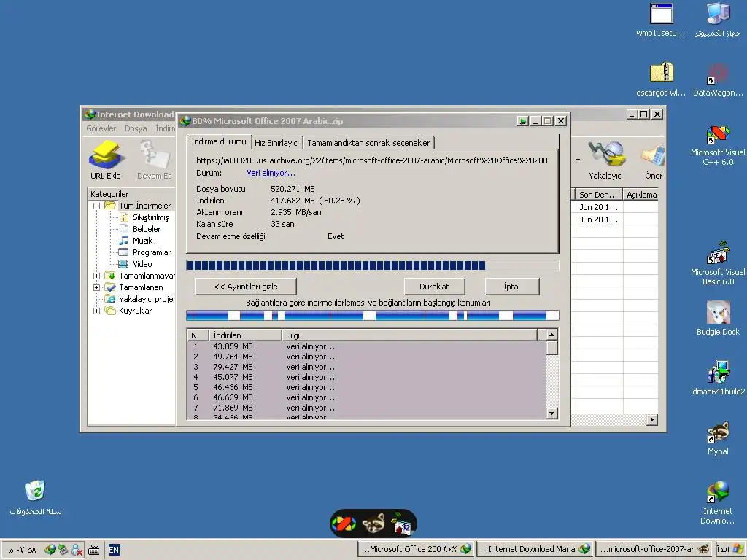The height and width of the screenshot is (560, 747).
Task: Click the N. column header
Action: (198, 335)
